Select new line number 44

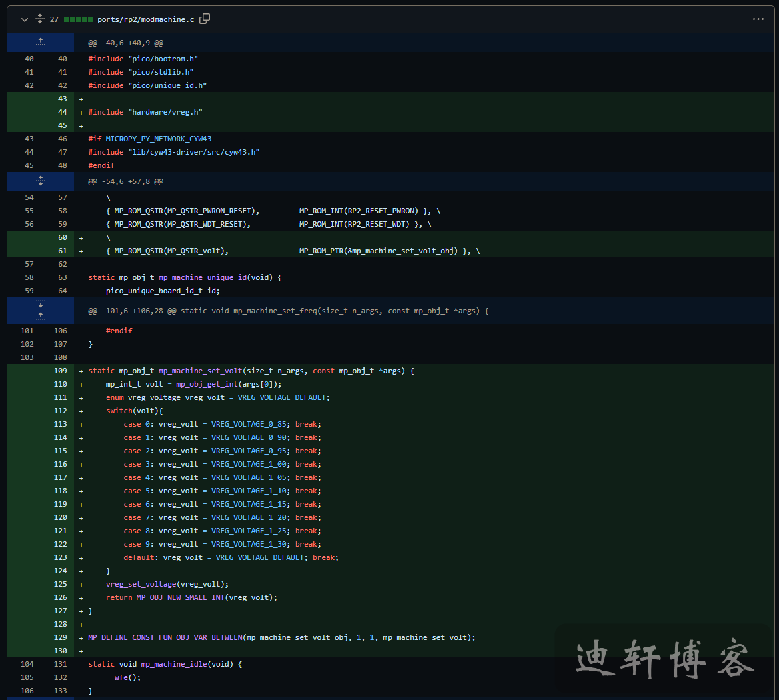pos(62,112)
